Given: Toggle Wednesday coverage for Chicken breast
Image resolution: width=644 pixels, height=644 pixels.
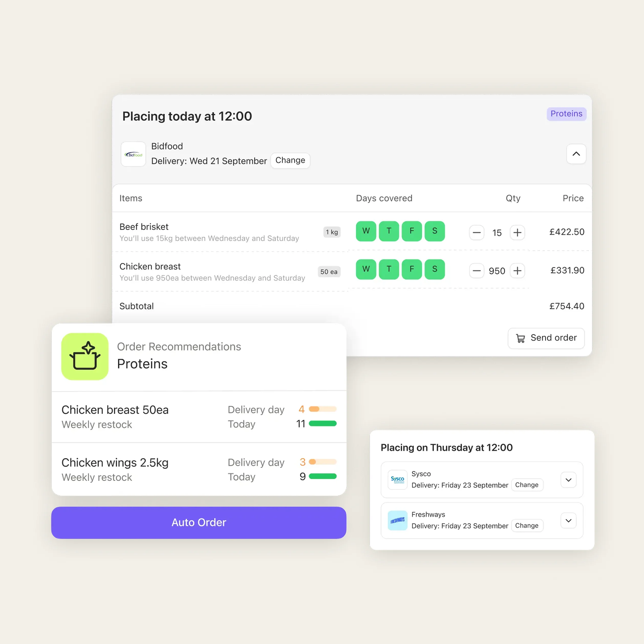Looking at the screenshot, I should (x=366, y=269).
